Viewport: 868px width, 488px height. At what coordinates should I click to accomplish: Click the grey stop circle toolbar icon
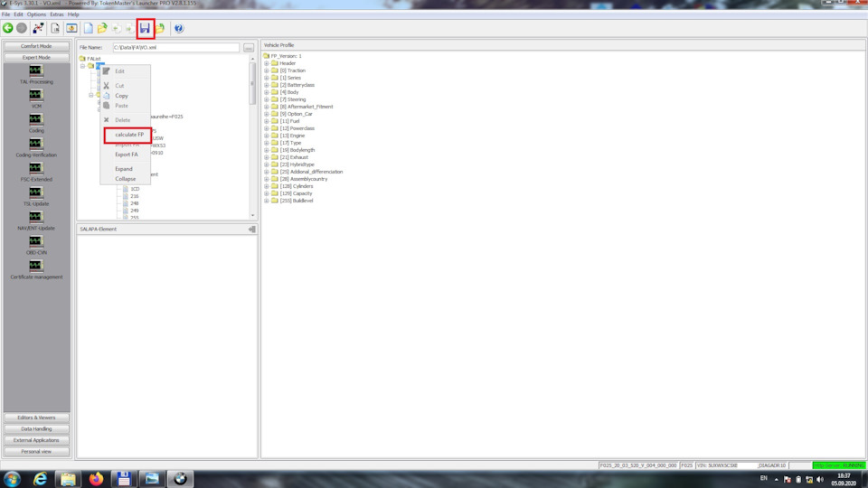tap(22, 28)
